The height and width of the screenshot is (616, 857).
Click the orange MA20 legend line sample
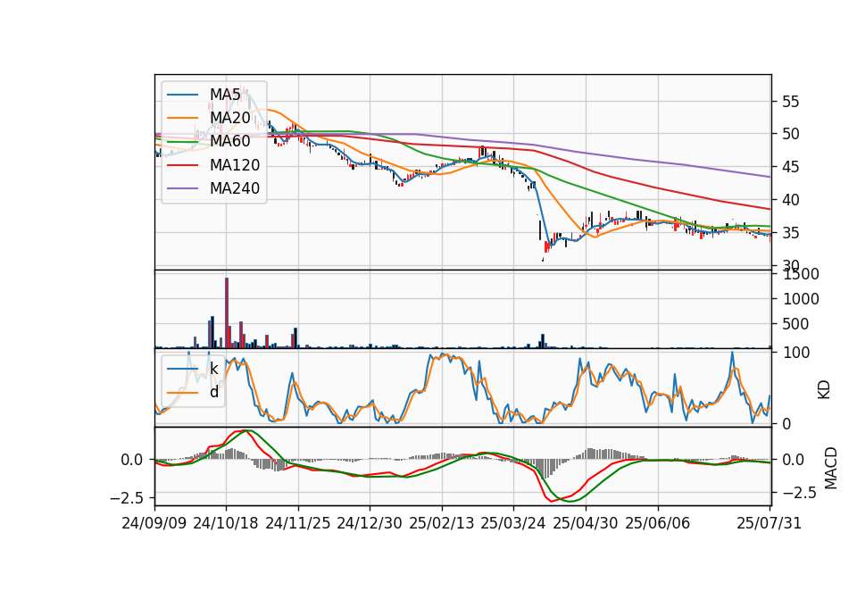tap(182, 118)
